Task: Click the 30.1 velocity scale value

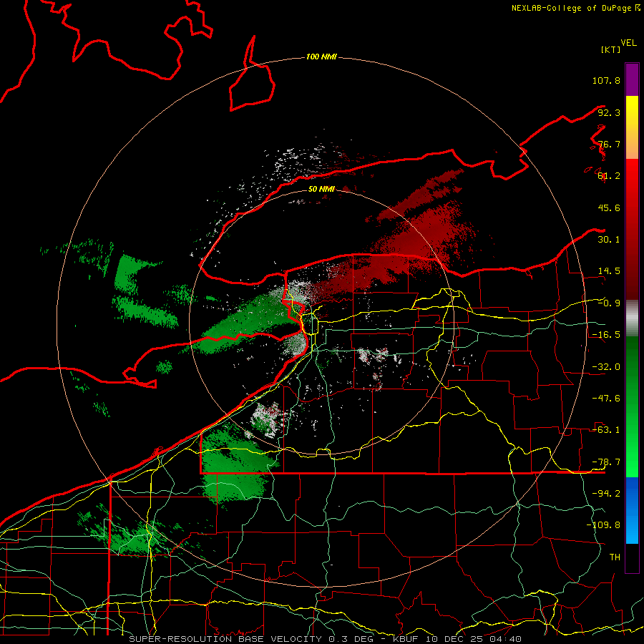Action: [609, 240]
